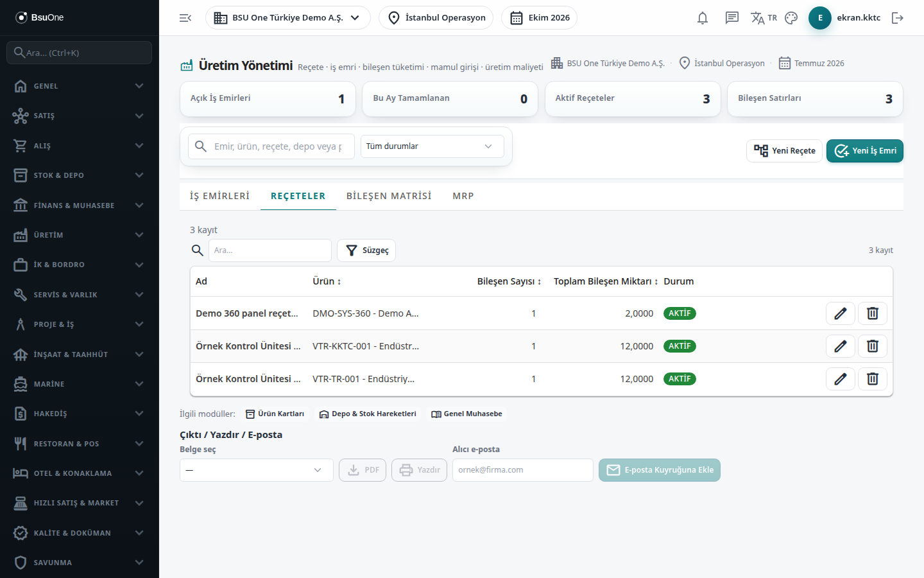924x578 pixels.
Task: Delete the VTR-KKTC-001 recipe row
Action: point(873,346)
